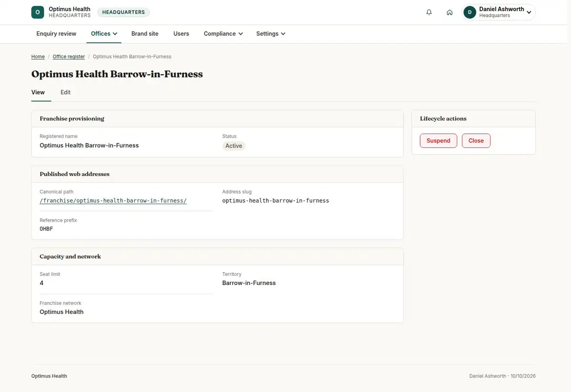
Task: Click the seat limit value 4
Action: (x=41, y=283)
